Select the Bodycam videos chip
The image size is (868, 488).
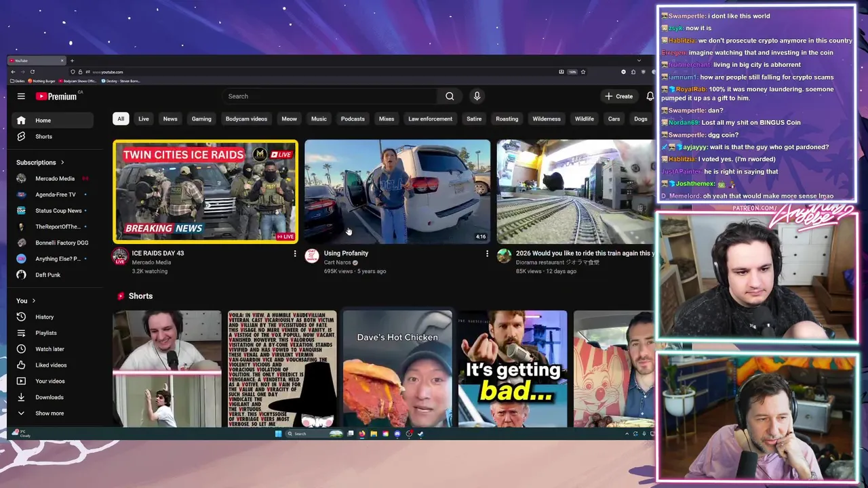(x=246, y=119)
